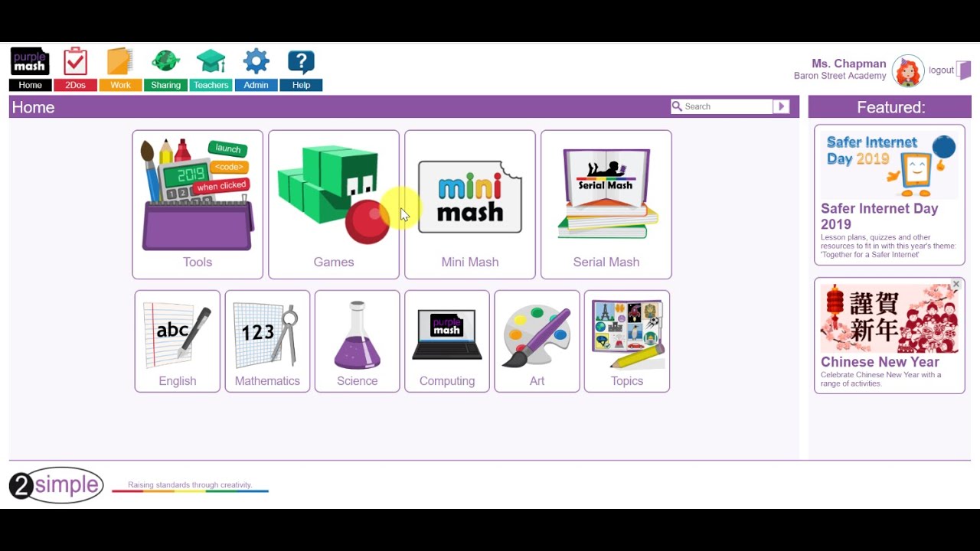980x551 pixels.
Task: Open the Art palette tile
Action: [x=537, y=341]
